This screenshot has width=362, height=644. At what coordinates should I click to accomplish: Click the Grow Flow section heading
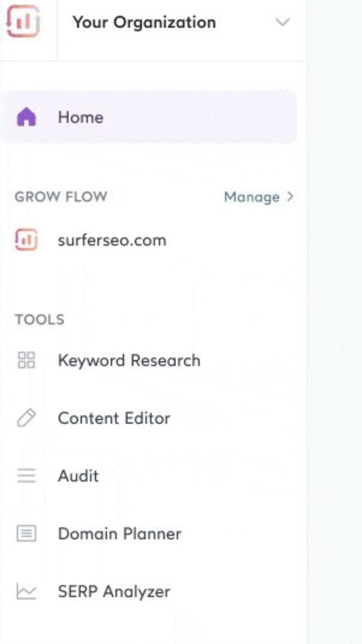tap(61, 197)
